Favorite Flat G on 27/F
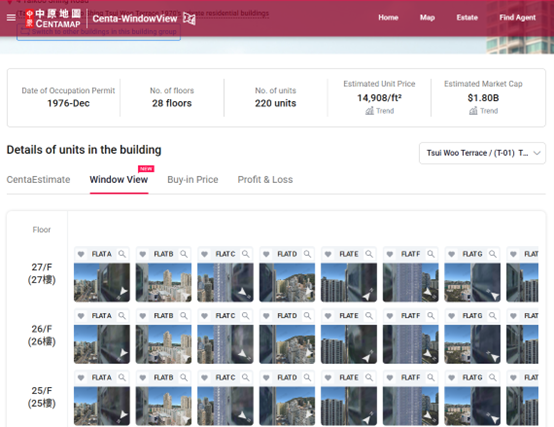Image resolution: width=554 pixels, height=427 pixels. [452, 254]
